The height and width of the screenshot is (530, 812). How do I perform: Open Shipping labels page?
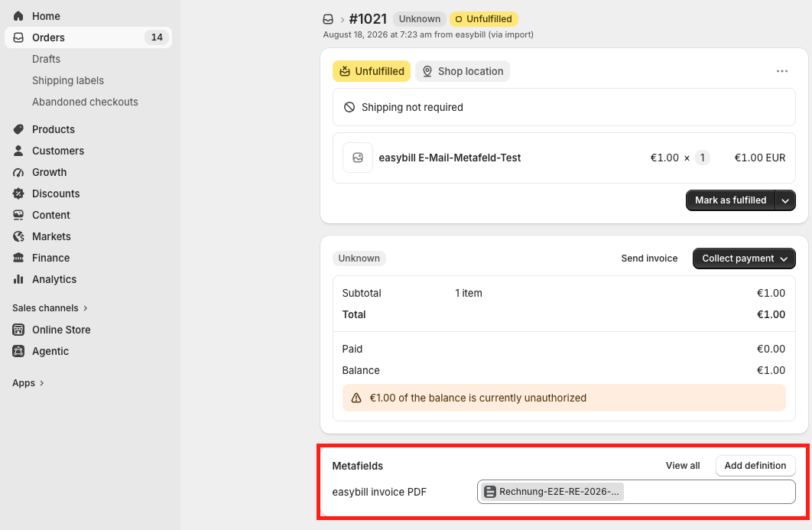[x=68, y=80]
